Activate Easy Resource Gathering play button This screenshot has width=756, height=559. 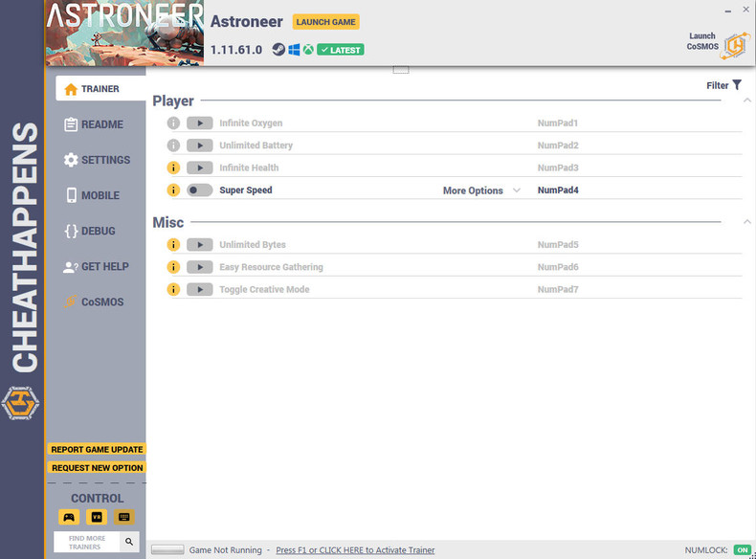pyautogui.click(x=200, y=267)
